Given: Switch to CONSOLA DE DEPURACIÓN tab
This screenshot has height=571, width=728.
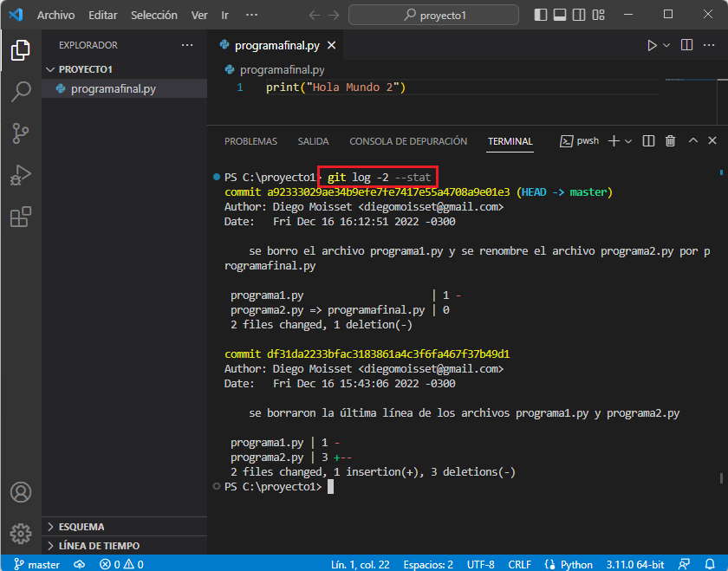Looking at the screenshot, I should 408,141.
